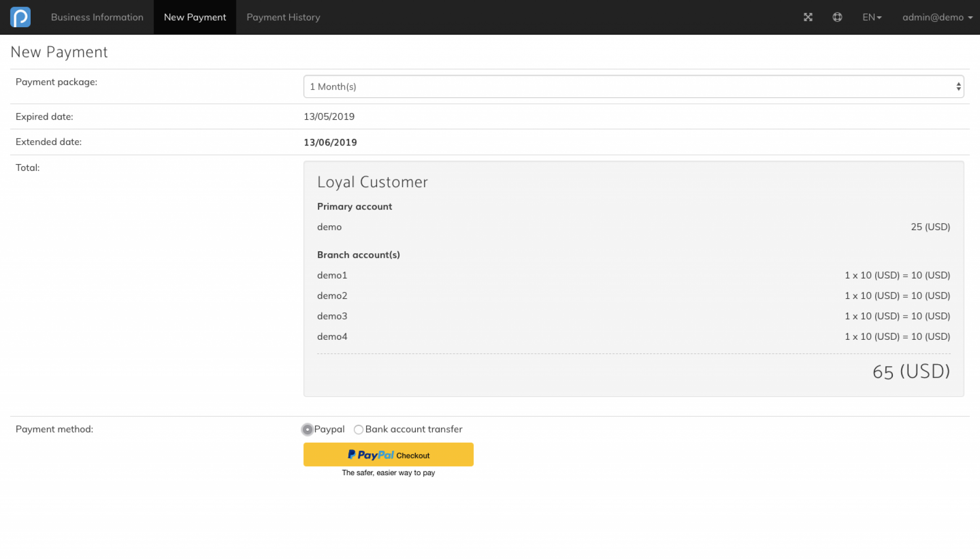Open the admin@demo account menu
Screen dimensions: 980x559
click(937, 17)
